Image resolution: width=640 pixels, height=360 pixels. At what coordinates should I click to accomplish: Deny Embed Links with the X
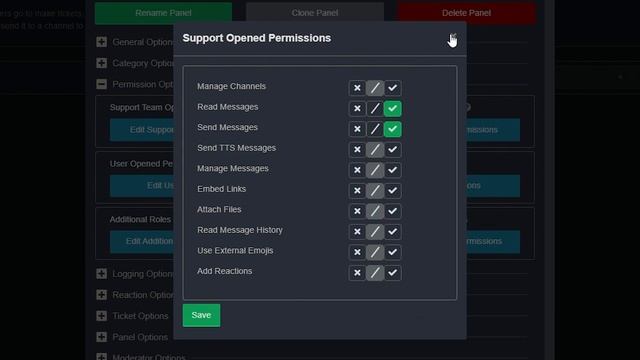(357, 191)
